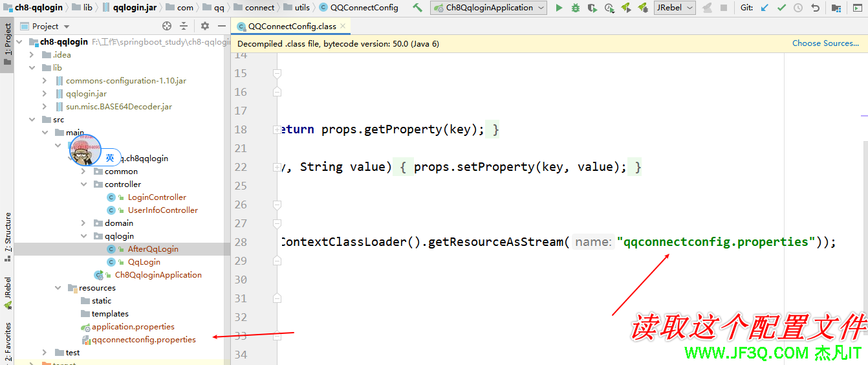Toggle the Favorites tool window tab

[8, 341]
